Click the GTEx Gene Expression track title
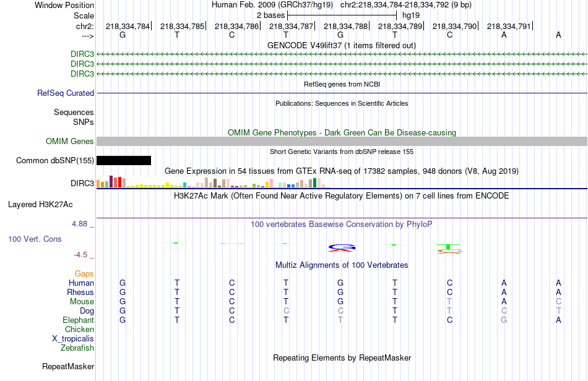Screen dimensions: 588x381 (342, 171)
